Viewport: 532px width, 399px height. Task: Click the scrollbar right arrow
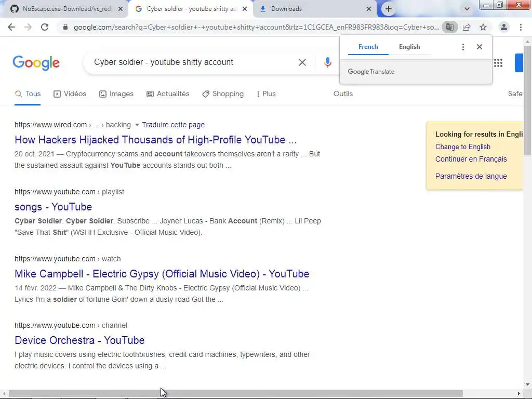pyautogui.click(x=518, y=394)
